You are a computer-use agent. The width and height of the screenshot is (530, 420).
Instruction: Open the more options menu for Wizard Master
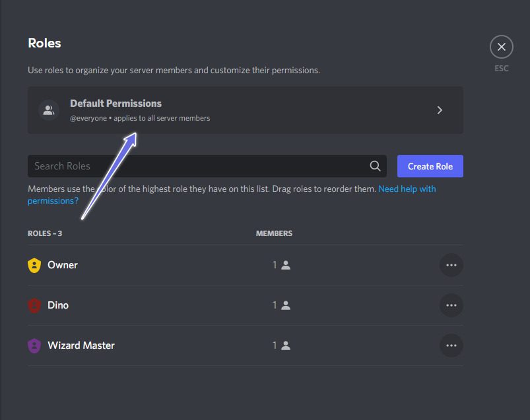click(451, 345)
